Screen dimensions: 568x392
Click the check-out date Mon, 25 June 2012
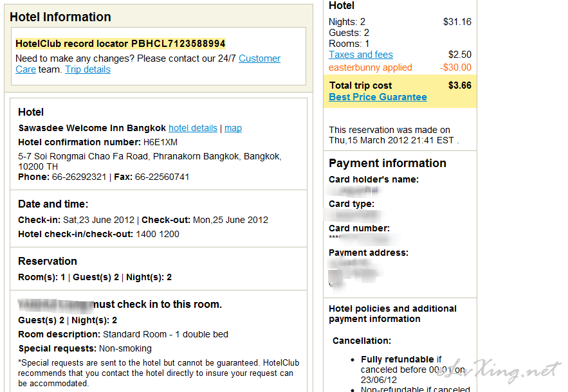coord(230,220)
